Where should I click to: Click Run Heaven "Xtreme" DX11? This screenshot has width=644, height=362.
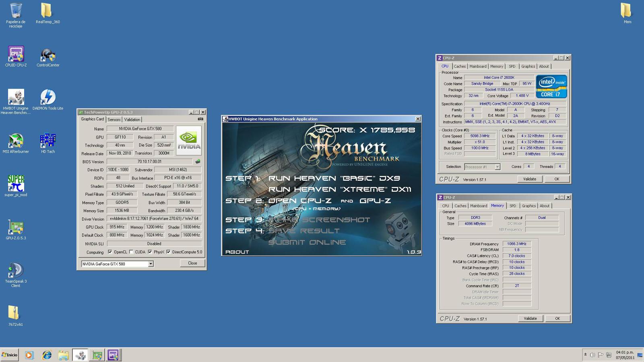click(x=340, y=189)
